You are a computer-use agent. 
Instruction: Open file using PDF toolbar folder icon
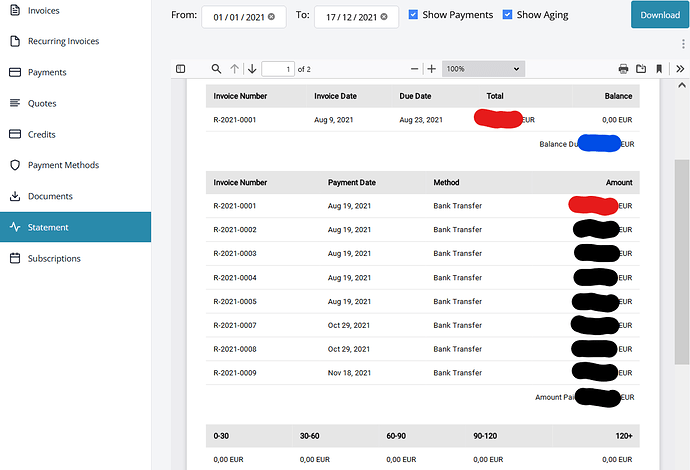[x=641, y=69]
